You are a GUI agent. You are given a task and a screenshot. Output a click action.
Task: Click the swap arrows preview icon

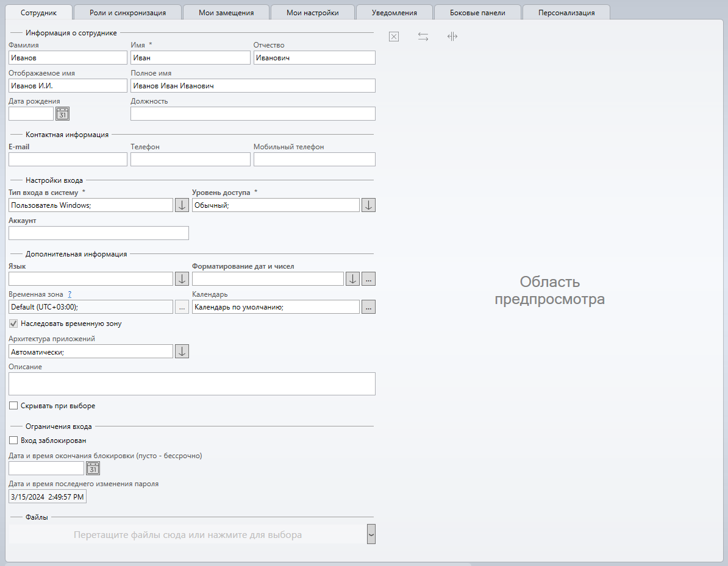pyautogui.click(x=423, y=37)
